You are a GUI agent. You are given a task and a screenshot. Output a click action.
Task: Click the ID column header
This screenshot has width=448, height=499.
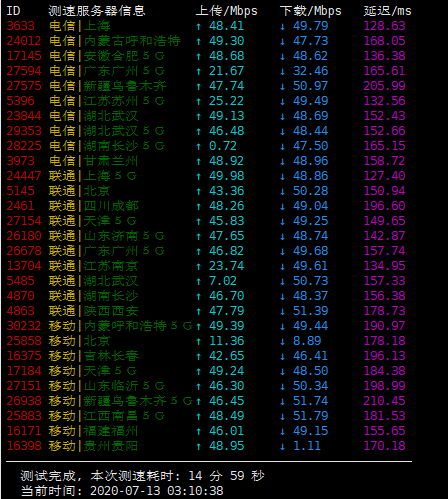[13, 11]
